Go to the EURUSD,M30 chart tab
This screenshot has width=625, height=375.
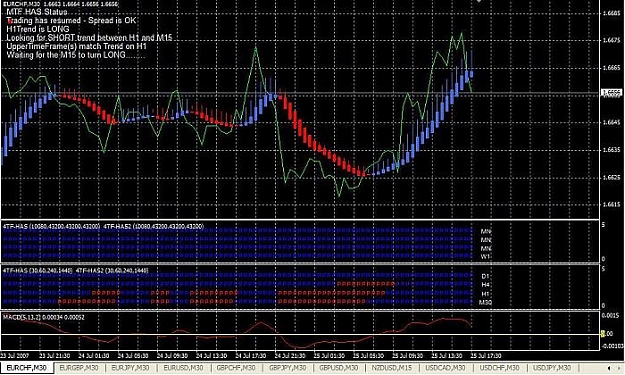click(x=183, y=368)
